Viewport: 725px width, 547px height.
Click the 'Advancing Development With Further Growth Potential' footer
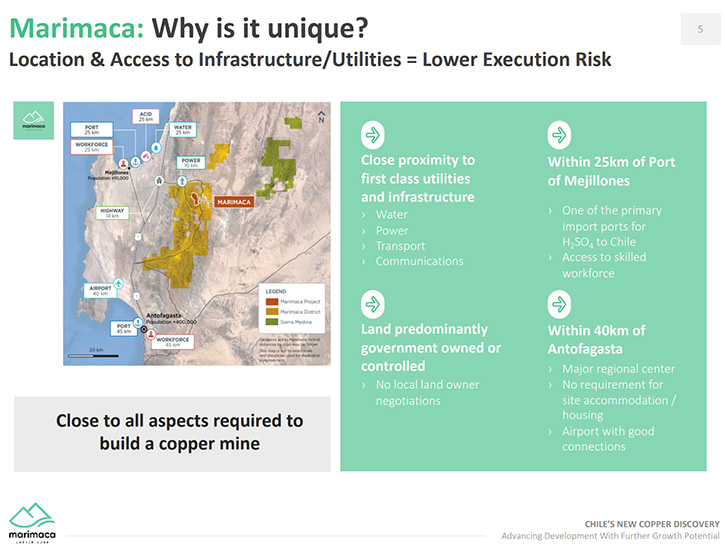[610, 536]
